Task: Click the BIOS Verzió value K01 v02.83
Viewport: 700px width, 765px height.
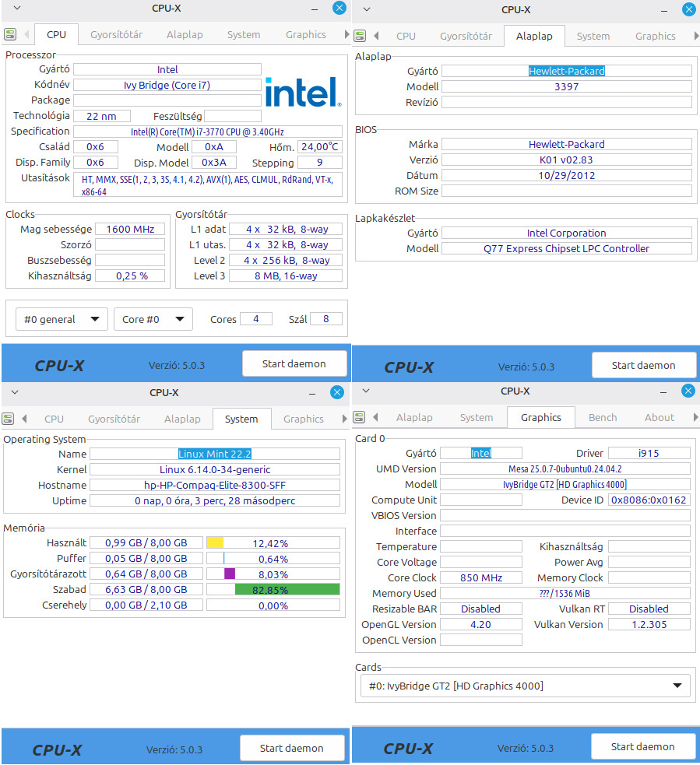Action: tap(567, 160)
